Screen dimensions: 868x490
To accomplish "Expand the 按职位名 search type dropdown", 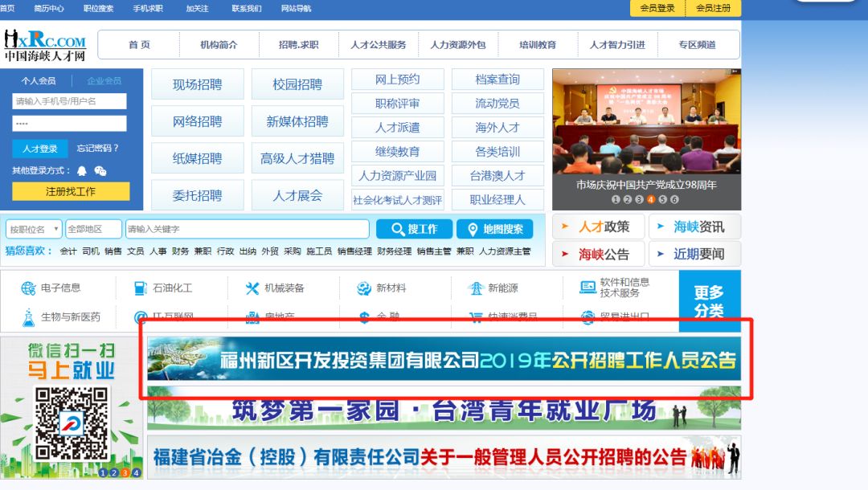I will click(34, 229).
